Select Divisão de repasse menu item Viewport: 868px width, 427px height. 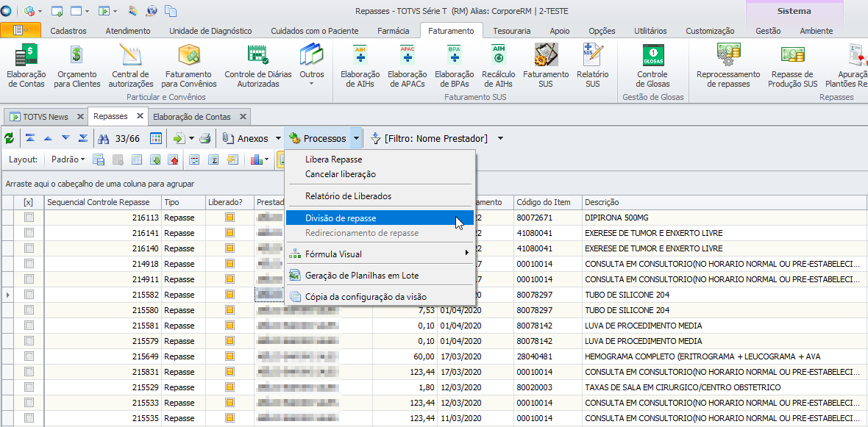(341, 218)
